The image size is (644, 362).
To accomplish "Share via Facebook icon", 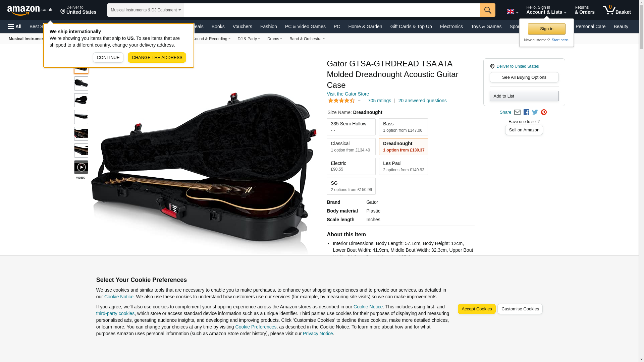I will pos(526,112).
